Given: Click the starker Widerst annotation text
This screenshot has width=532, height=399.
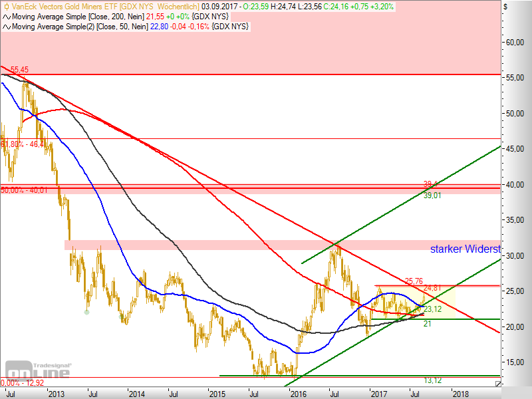Looking at the screenshot, I should (x=465, y=249).
